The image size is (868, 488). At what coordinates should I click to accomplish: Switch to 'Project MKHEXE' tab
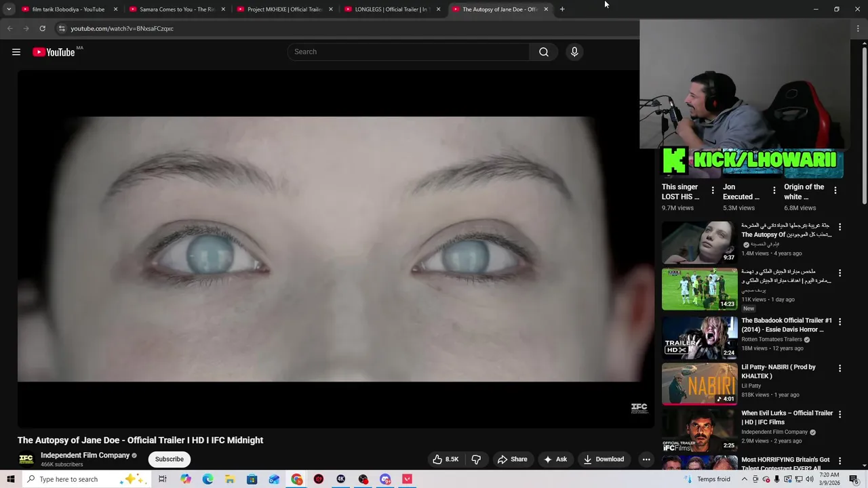[285, 9]
